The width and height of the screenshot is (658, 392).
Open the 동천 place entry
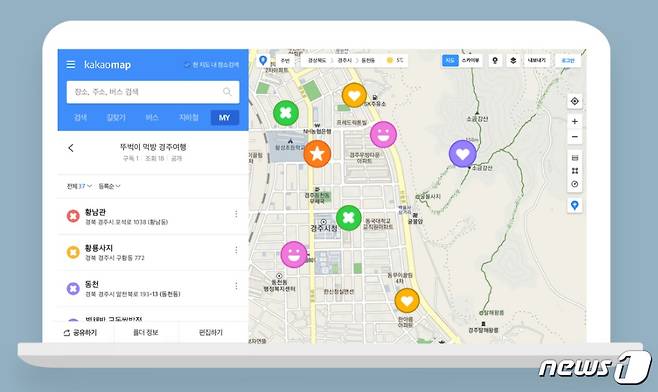click(153, 288)
